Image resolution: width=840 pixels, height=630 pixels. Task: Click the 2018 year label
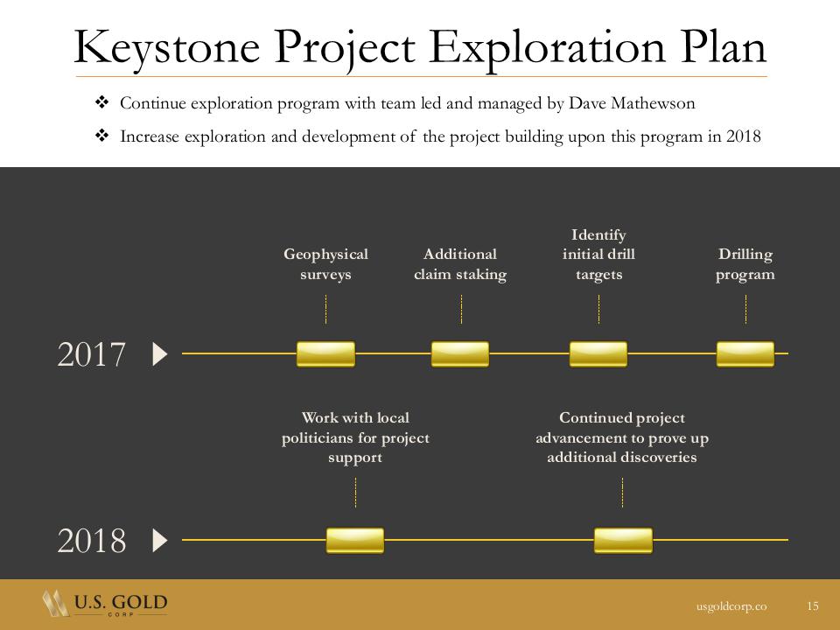92,542
